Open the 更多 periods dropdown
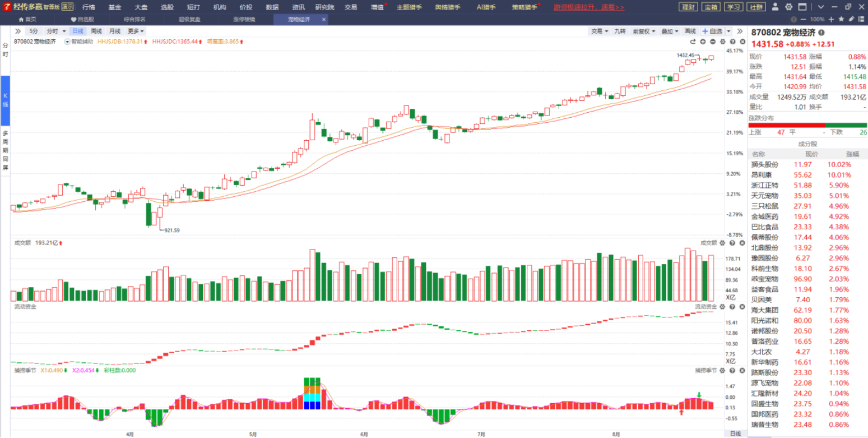 136,31
